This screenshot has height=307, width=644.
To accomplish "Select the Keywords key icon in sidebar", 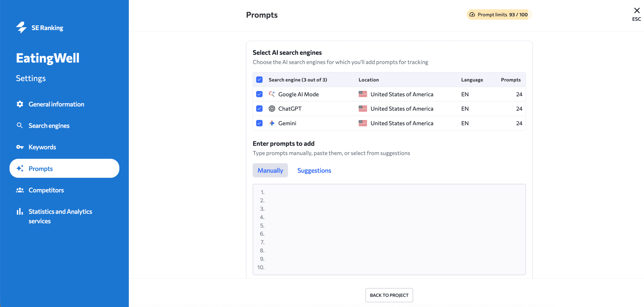I will click(x=20, y=147).
